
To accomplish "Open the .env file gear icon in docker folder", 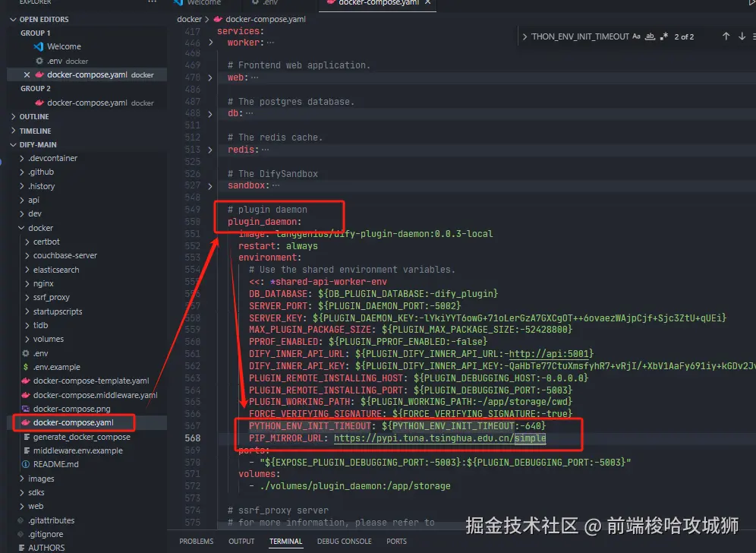I will click(26, 353).
